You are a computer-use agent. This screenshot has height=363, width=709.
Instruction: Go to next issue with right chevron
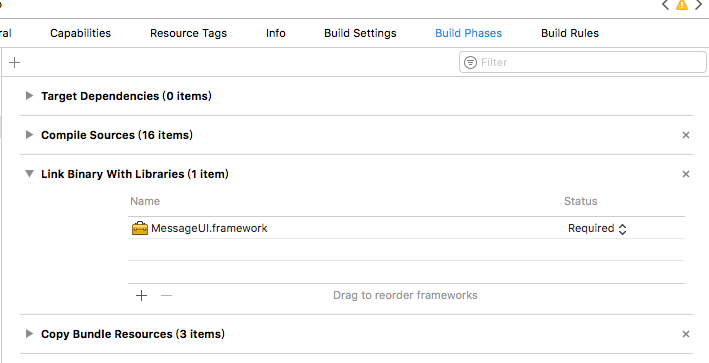(x=699, y=5)
